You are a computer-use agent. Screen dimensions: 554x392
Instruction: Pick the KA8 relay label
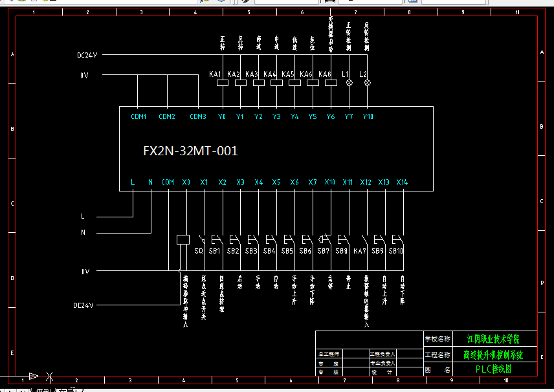(324, 74)
